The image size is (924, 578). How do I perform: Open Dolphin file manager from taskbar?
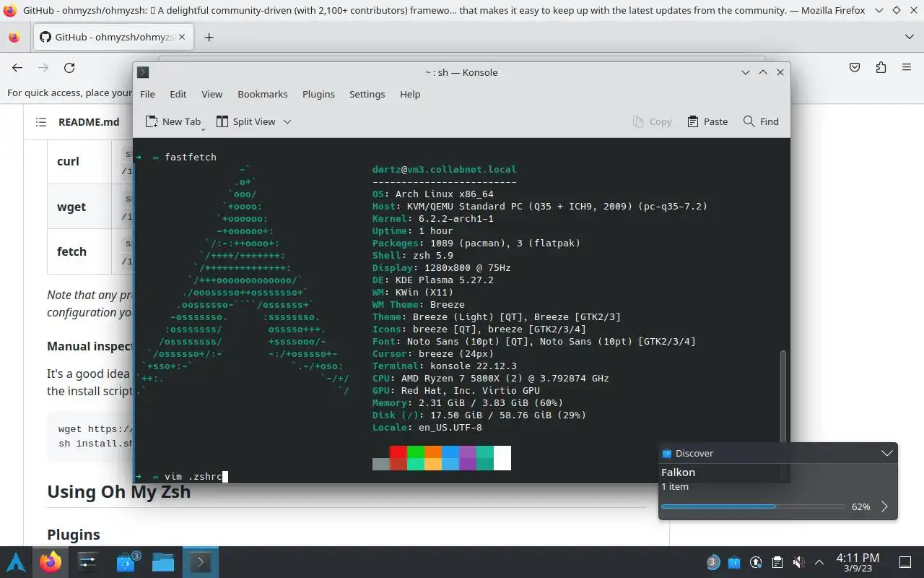163,562
